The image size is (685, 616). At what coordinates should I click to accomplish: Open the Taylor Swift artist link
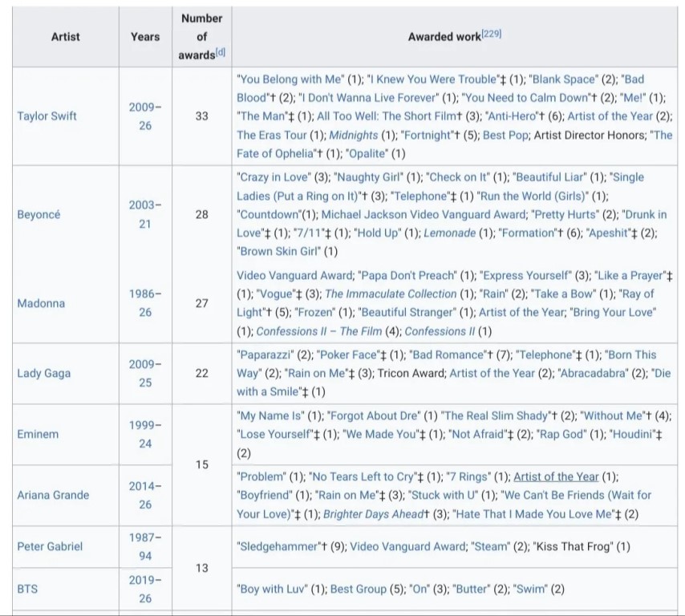[47, 116]
